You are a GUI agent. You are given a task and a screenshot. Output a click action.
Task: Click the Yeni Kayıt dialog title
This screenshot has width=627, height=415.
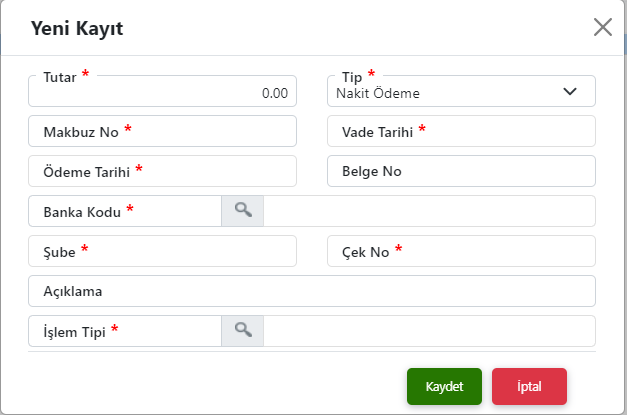78,28
